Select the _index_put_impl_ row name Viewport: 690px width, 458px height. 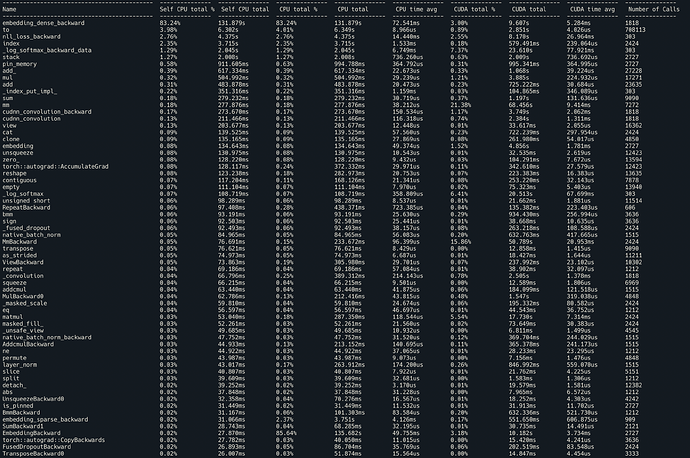click(30, 92)
